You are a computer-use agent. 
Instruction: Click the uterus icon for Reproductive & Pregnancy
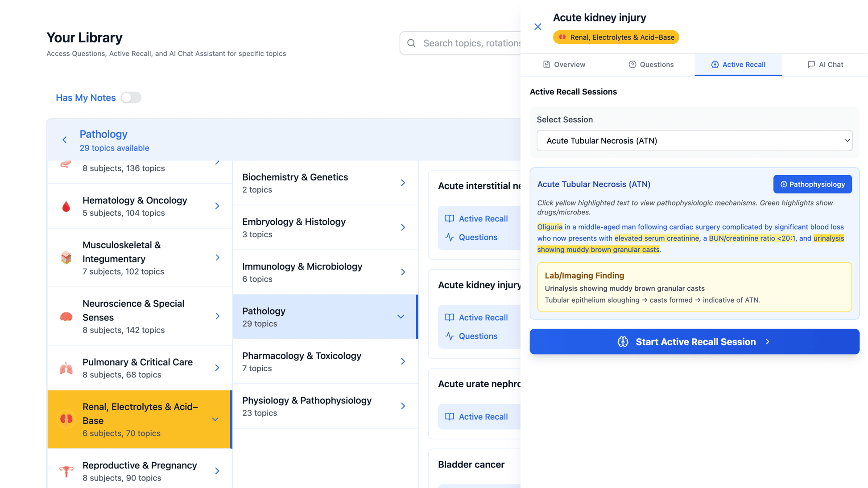[66, 471]
